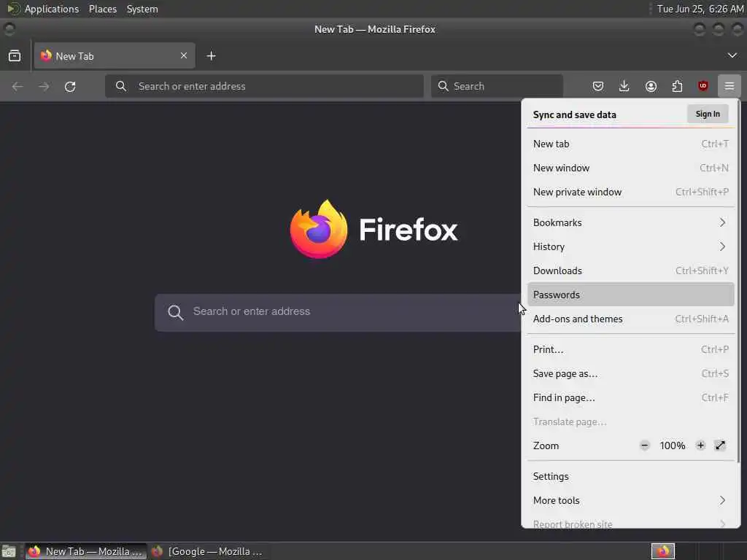Open Downloads from the menu
Image resolution: width=747 pixels, height=560 pixels.
click(x=631, y=271)
